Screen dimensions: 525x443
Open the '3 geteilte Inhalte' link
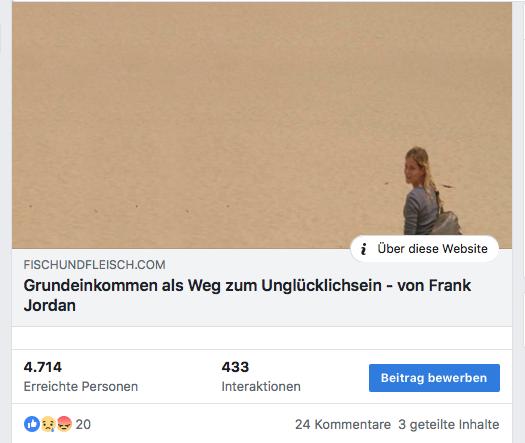449,424
